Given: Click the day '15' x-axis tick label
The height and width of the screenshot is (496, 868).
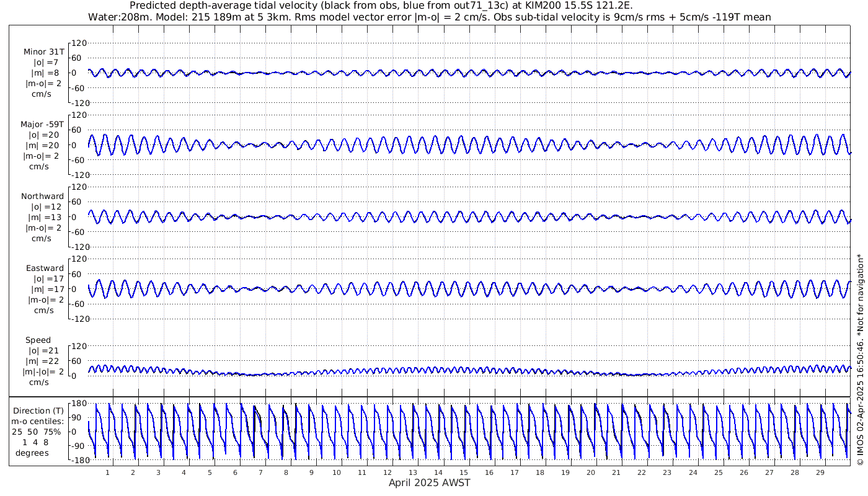Looking at the screenshot, I should click(464, 472).
